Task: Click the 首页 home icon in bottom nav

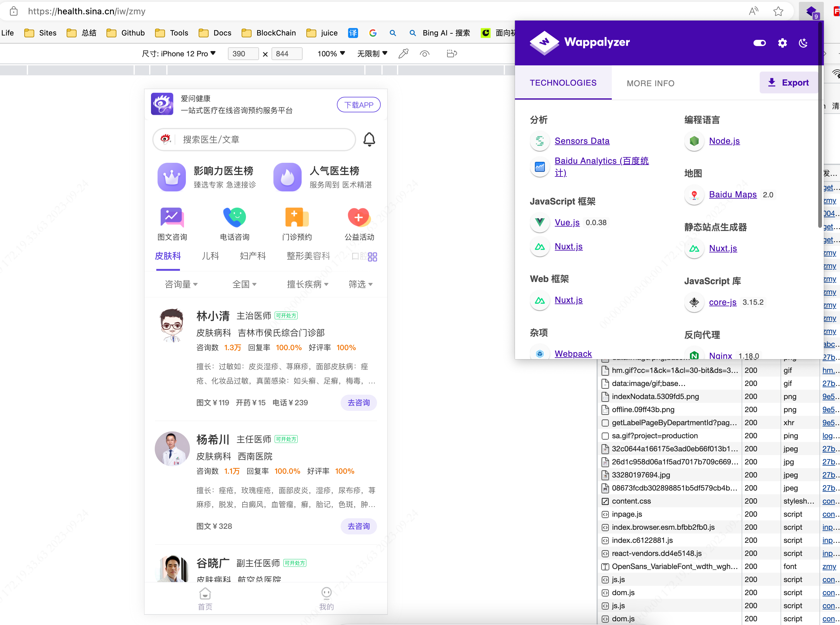Action: coord(205,594)
